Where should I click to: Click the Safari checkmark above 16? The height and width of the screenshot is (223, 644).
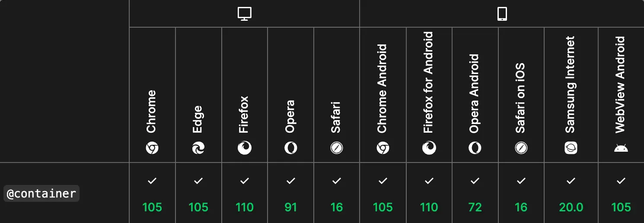(x=337, y=181)
